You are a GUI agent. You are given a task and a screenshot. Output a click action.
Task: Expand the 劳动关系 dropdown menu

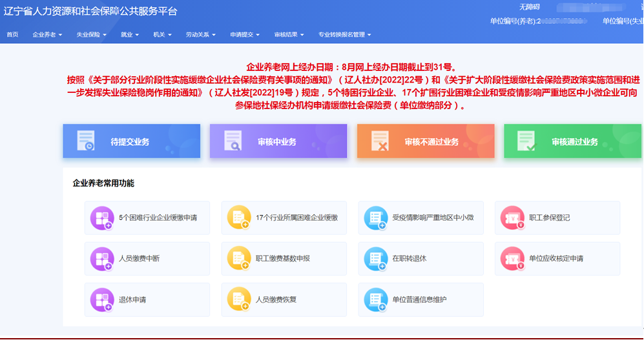coord(200,35)
